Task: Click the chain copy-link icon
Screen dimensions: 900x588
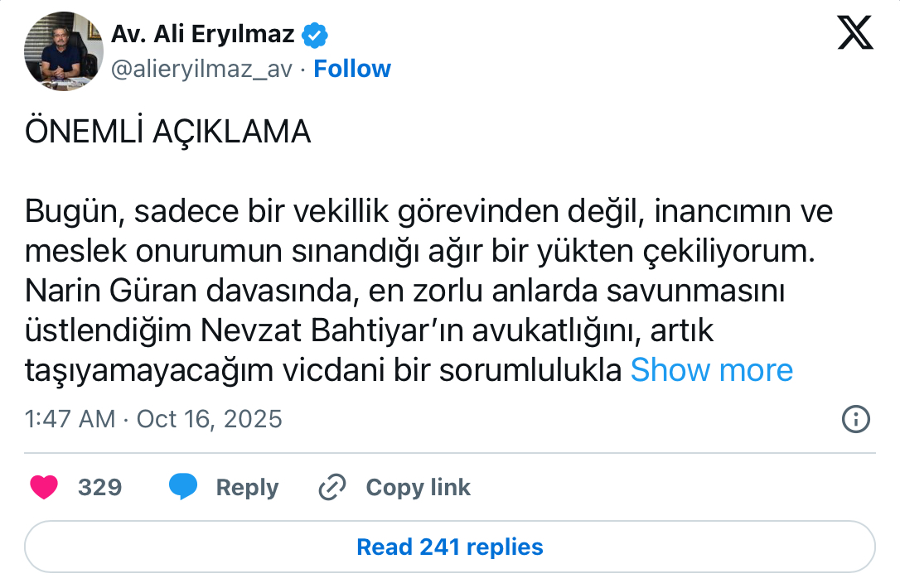Action: coord(332,487)
